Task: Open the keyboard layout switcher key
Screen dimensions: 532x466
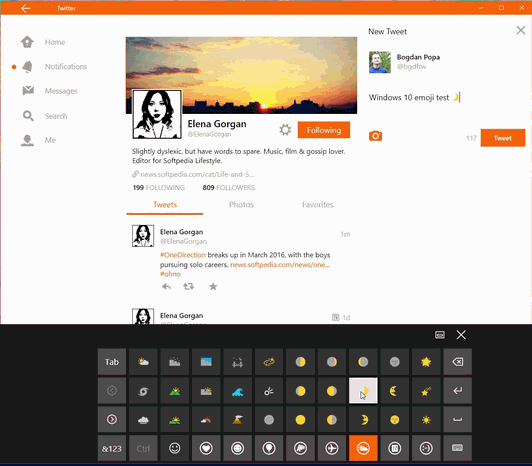Action: click(x=457, y=448)
